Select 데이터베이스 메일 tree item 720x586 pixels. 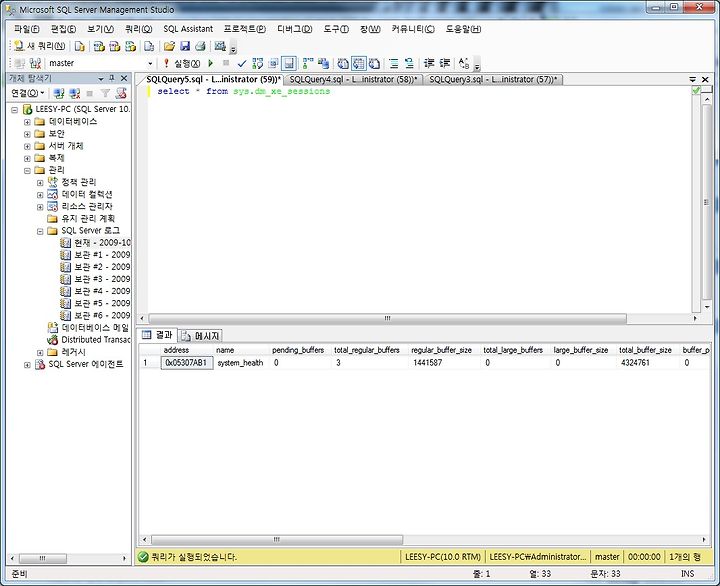[x=88, y=328]
